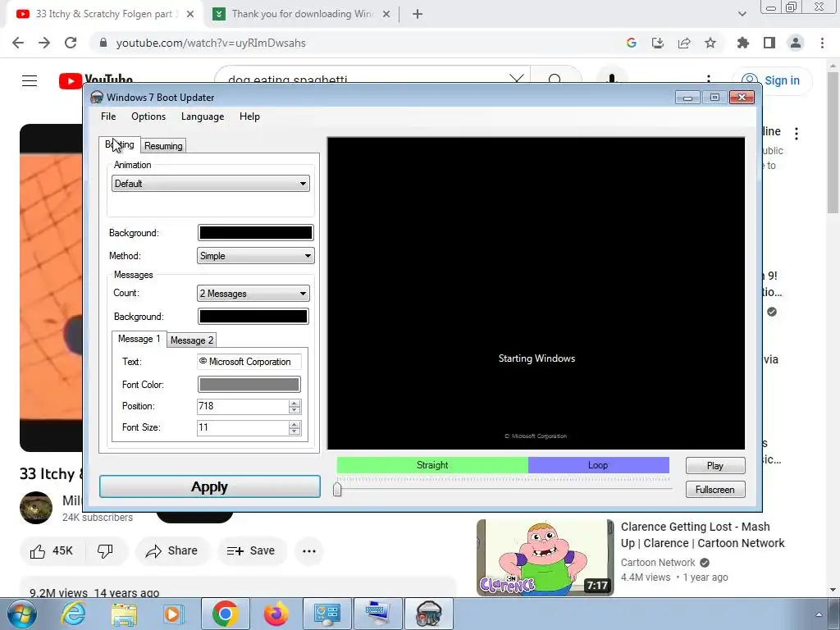Click the Apply button
840x630 pixels.
click(210, 487)
